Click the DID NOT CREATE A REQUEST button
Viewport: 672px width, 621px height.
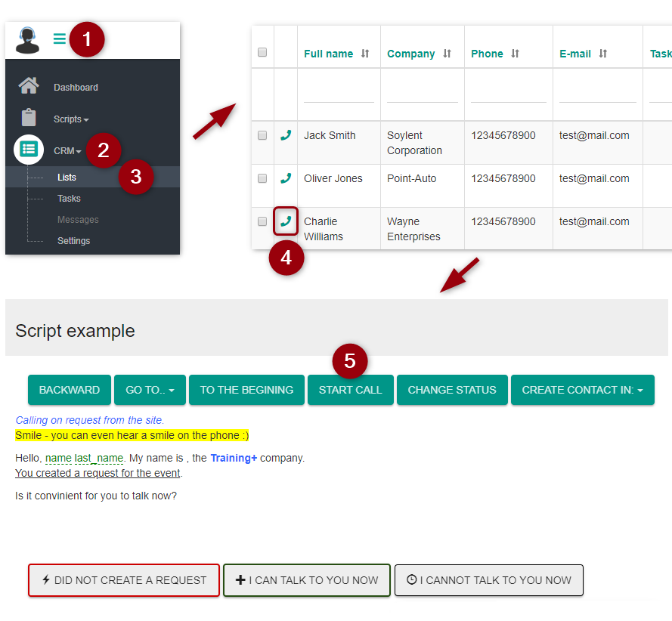[x=124, y=580]
